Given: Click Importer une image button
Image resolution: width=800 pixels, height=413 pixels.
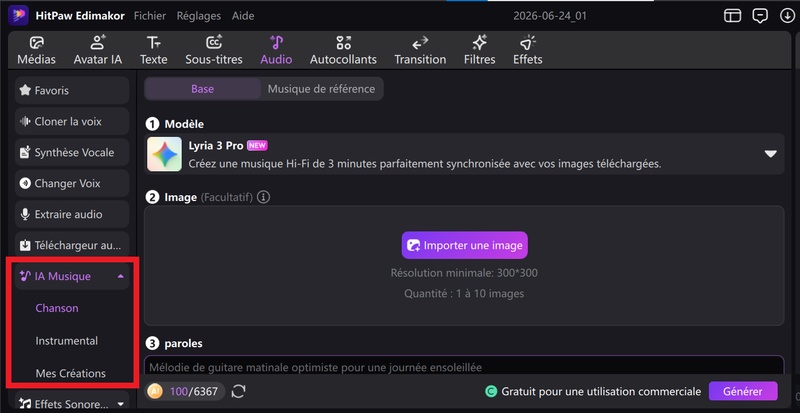Looking at the screenshot, I should tap(464, 245).
